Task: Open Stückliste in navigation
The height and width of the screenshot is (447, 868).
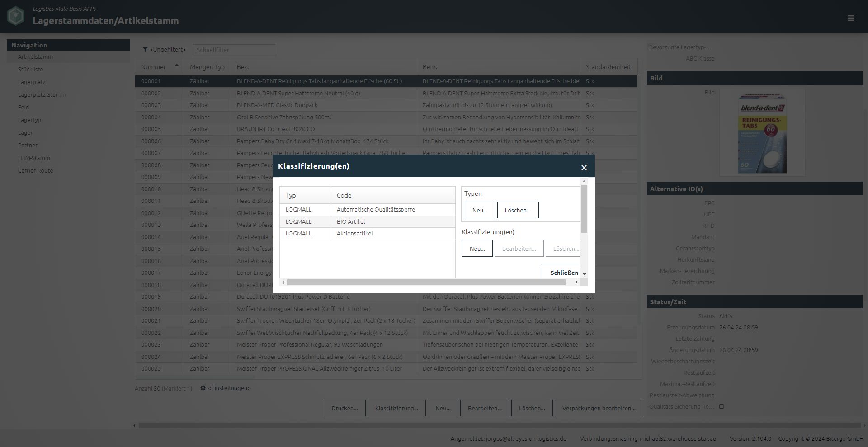Action: tap(30, 70)
